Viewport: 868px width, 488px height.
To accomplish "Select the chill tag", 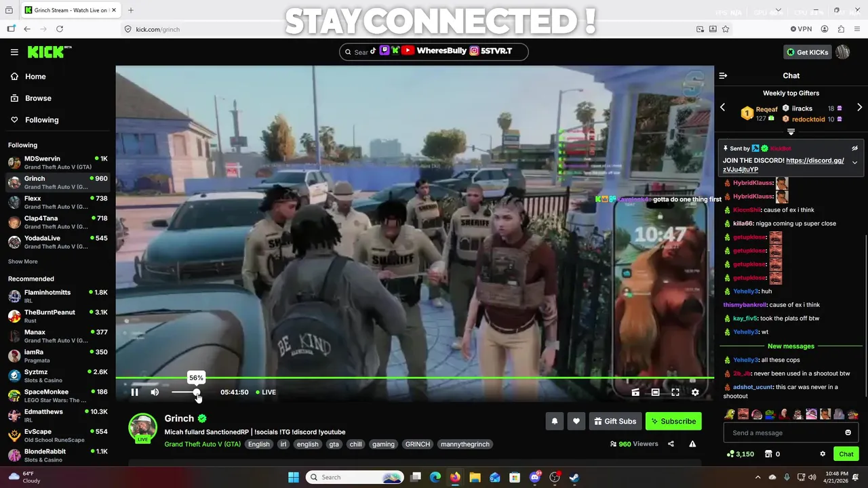I will click(355, 445).
